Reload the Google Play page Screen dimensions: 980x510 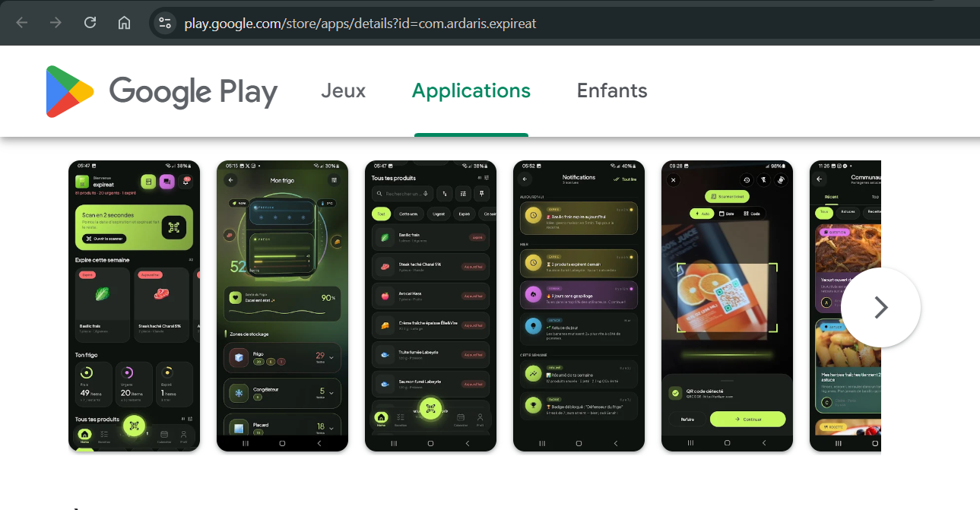(90, 23)
